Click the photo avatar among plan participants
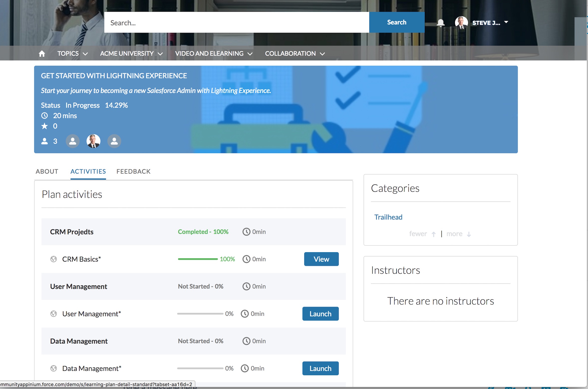 [93, 141]
